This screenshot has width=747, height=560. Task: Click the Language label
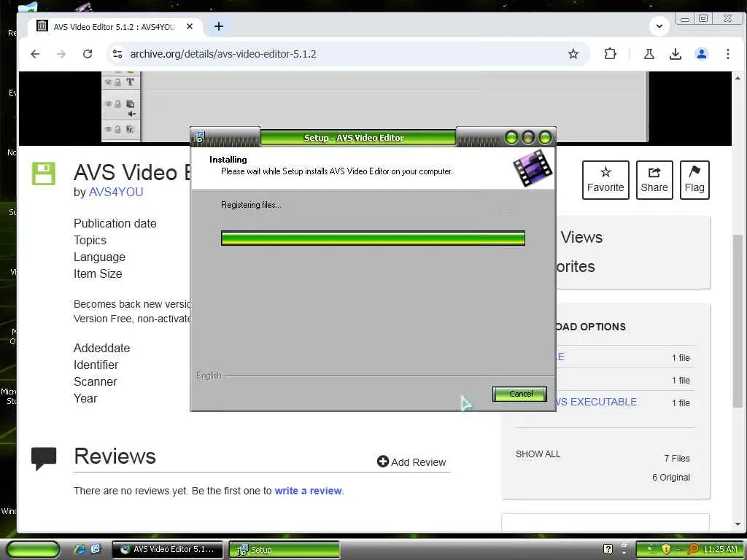point(99,257)
